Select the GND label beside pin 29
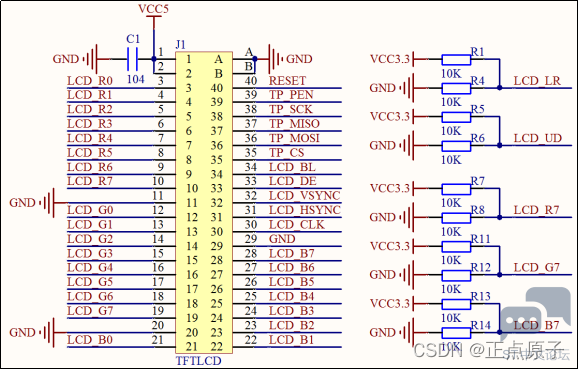 (282, 239)
